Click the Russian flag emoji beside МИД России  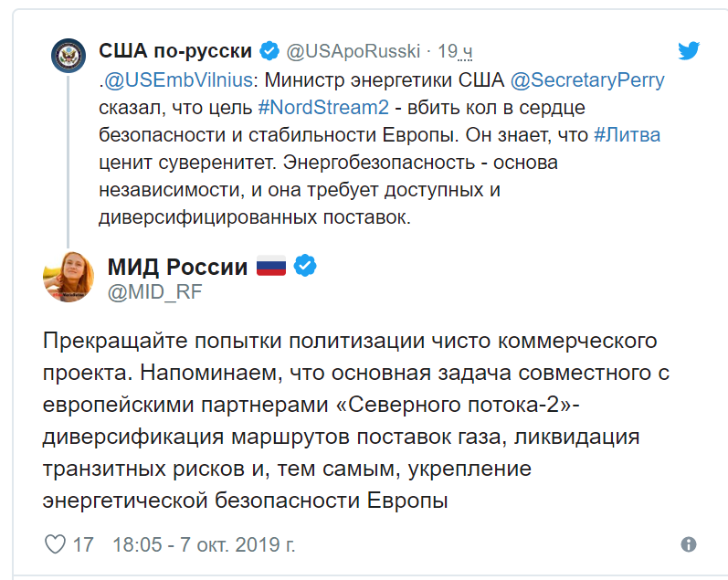coord(271,266)
